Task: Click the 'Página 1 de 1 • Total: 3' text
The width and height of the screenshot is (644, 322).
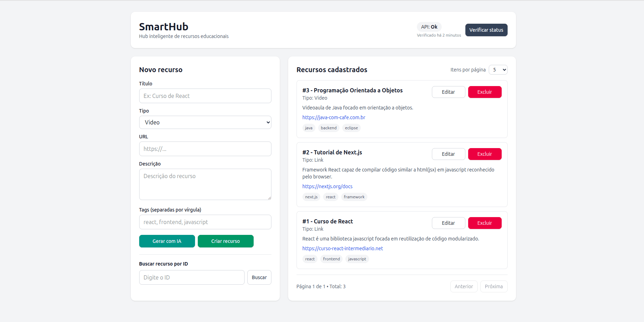Action: pos(321,286)
